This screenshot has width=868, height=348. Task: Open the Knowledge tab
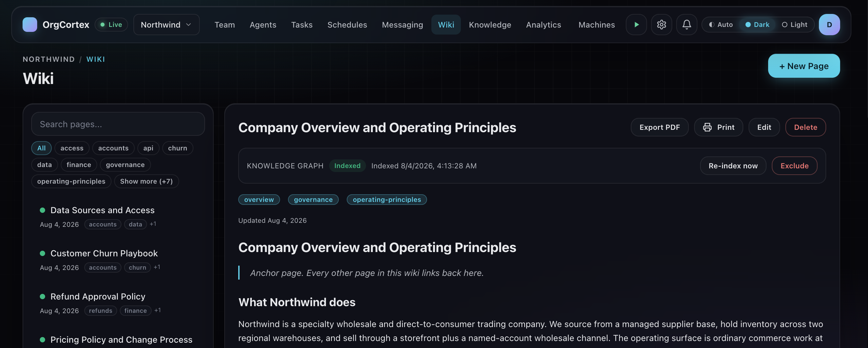point(490,25)
